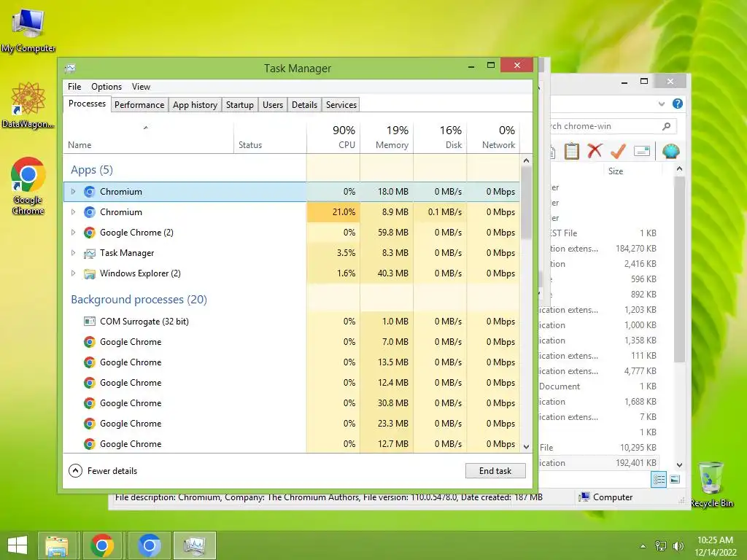Switch to the Services tab
This screenshot has width=747, height=560.
pyautogui.click(x=341, y=105)
